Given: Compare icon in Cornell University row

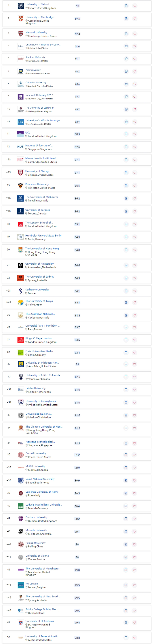Looking at the screenshot, I should (x=126, y=455).
